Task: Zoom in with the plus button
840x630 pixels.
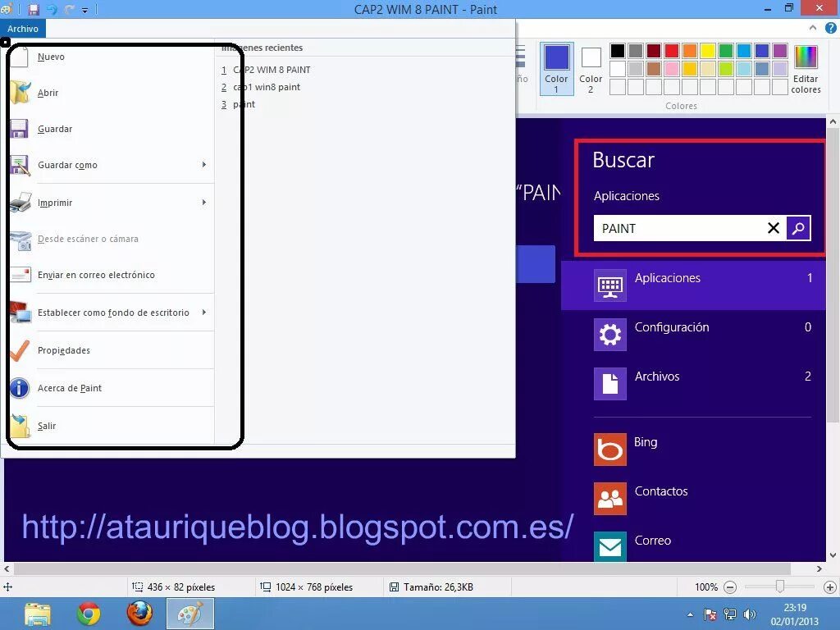Action: click(830, 587)
